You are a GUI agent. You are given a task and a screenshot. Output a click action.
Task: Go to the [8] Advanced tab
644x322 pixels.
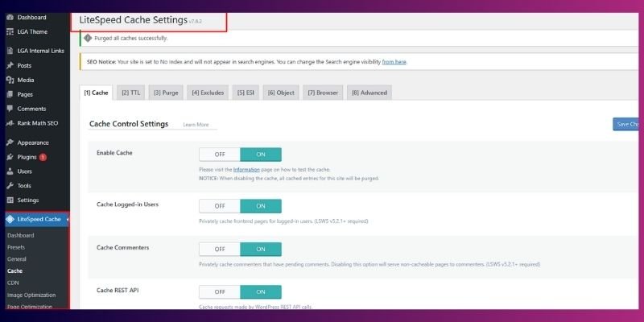point(369,93)
